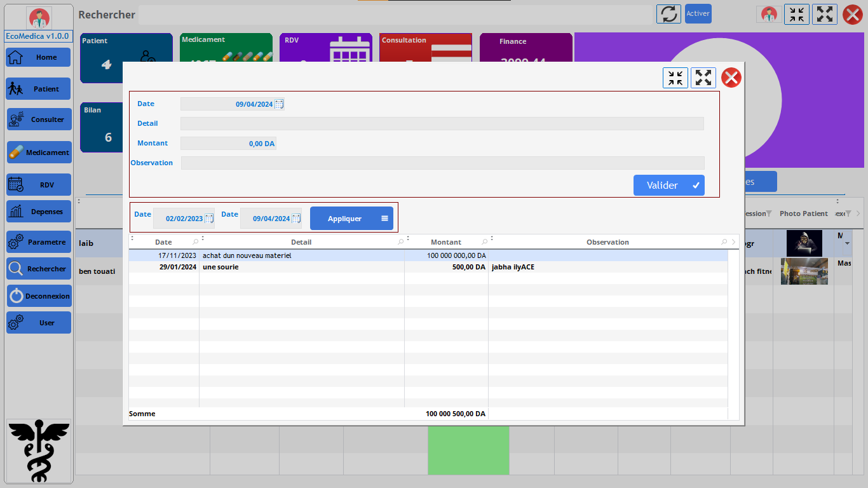Open the Appliquer button hamburger menu
The image size is (868, 488).
384,219
